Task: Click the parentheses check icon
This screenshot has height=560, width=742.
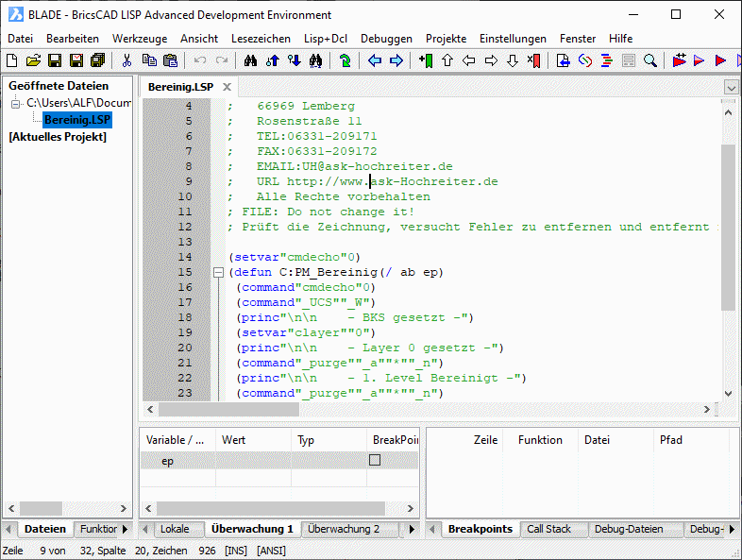Action: [585, 60]
